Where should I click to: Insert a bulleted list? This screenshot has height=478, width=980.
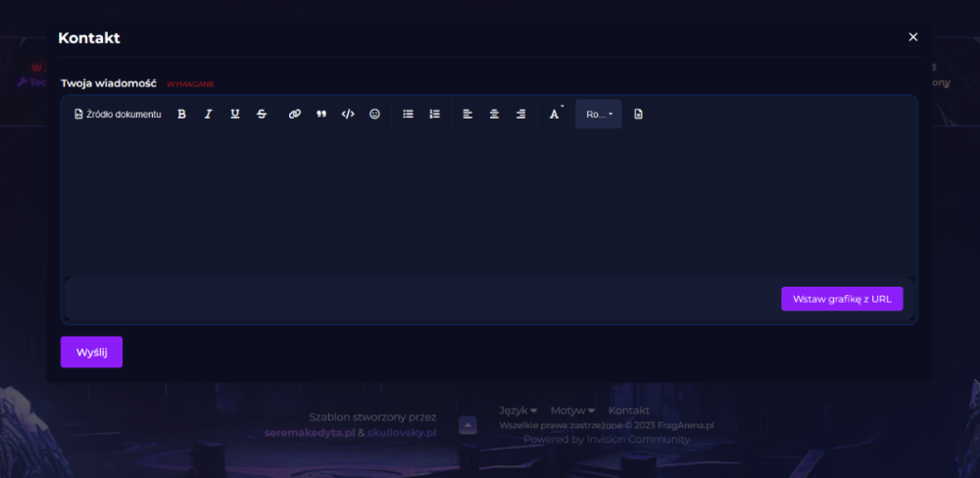(x=408, y=115)
